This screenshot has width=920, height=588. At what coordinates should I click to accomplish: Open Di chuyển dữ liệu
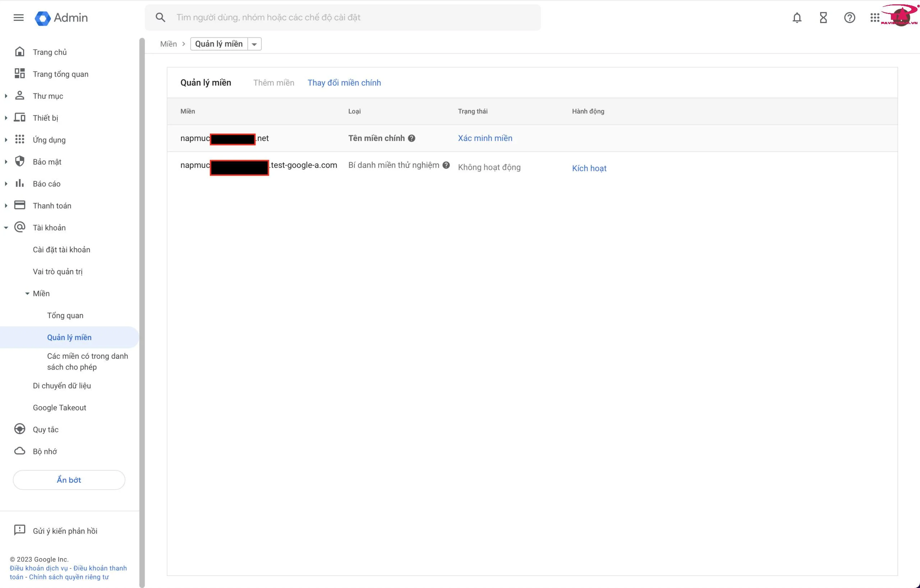62,386
